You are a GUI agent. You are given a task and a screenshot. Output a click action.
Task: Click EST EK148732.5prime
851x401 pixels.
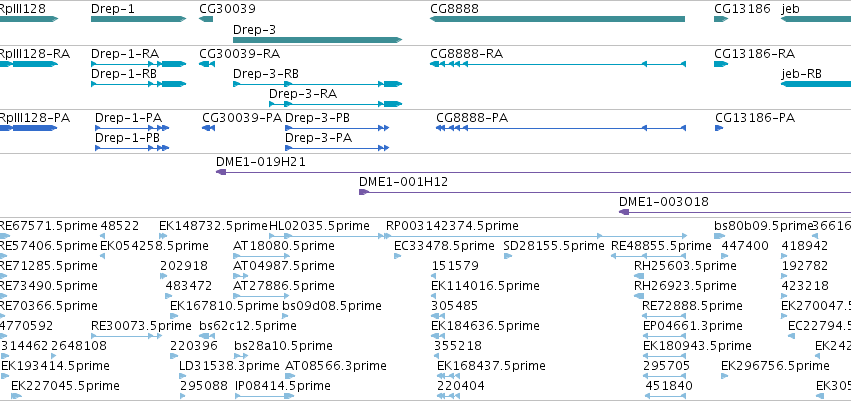coord(214,226)
